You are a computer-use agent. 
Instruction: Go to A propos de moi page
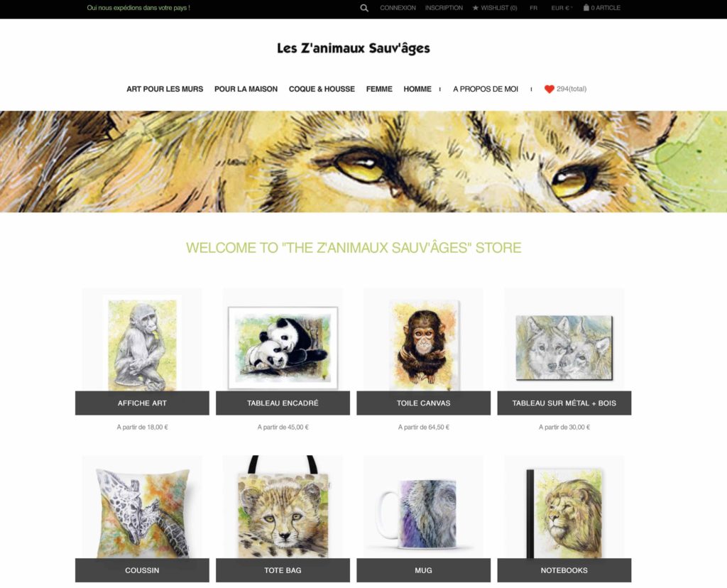486,89
